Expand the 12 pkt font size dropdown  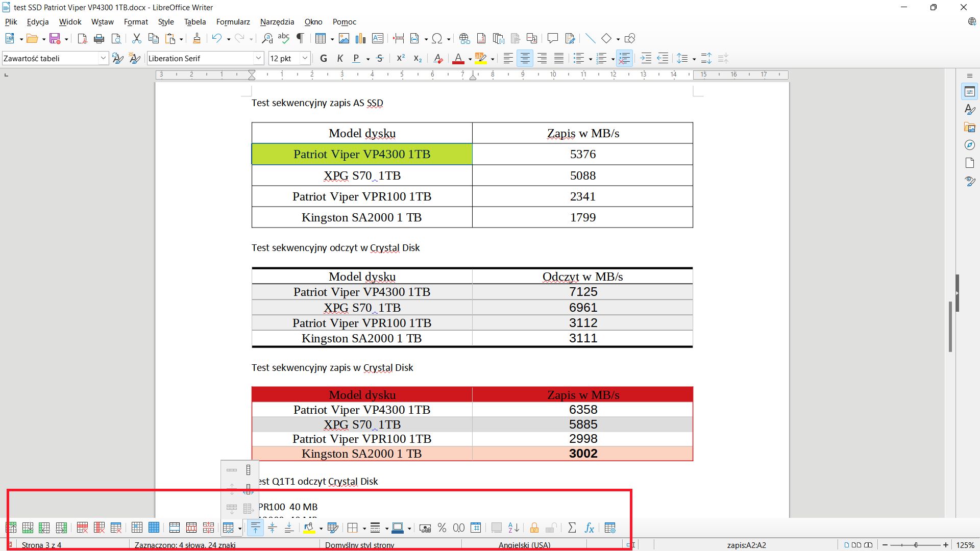(305, 58)
